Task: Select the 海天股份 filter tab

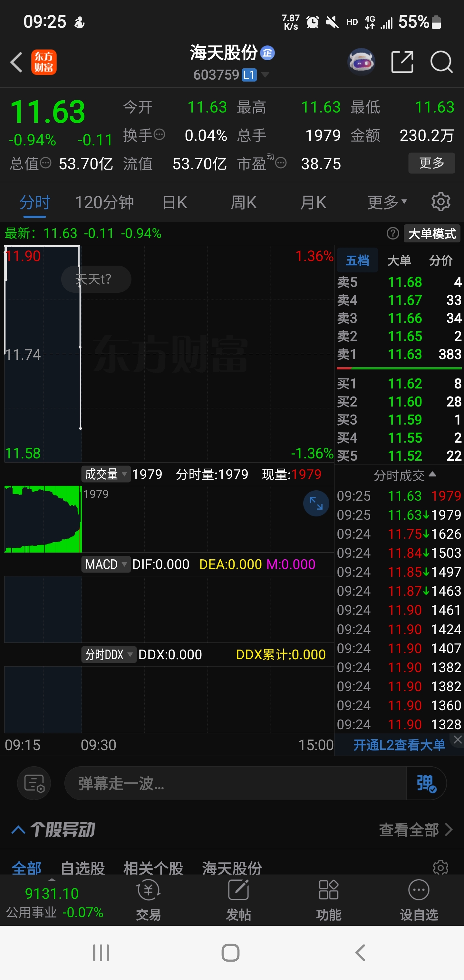Action: tap(232, 868)
